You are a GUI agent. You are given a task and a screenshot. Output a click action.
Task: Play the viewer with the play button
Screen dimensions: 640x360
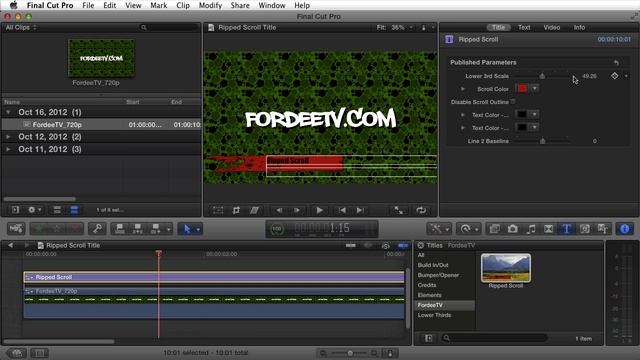320,210
